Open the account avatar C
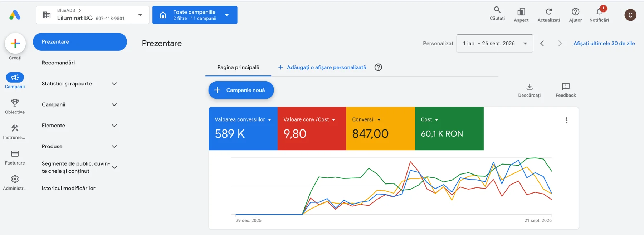Viewport: 644px width, 235px height. coord(630,15)
